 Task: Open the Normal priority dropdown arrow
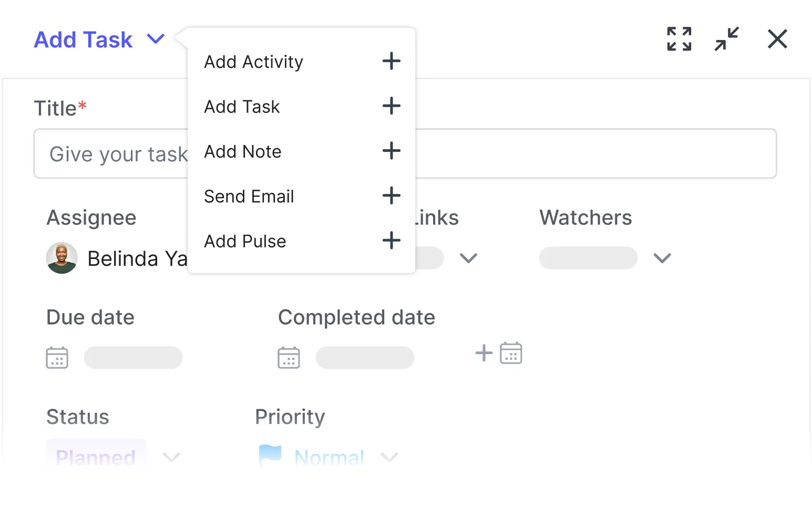(389, 457)
